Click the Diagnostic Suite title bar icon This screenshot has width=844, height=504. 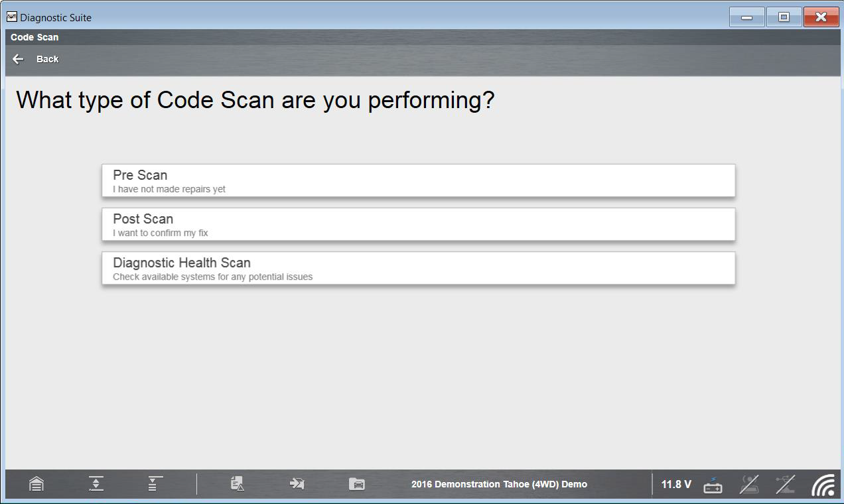click(12, 17)
